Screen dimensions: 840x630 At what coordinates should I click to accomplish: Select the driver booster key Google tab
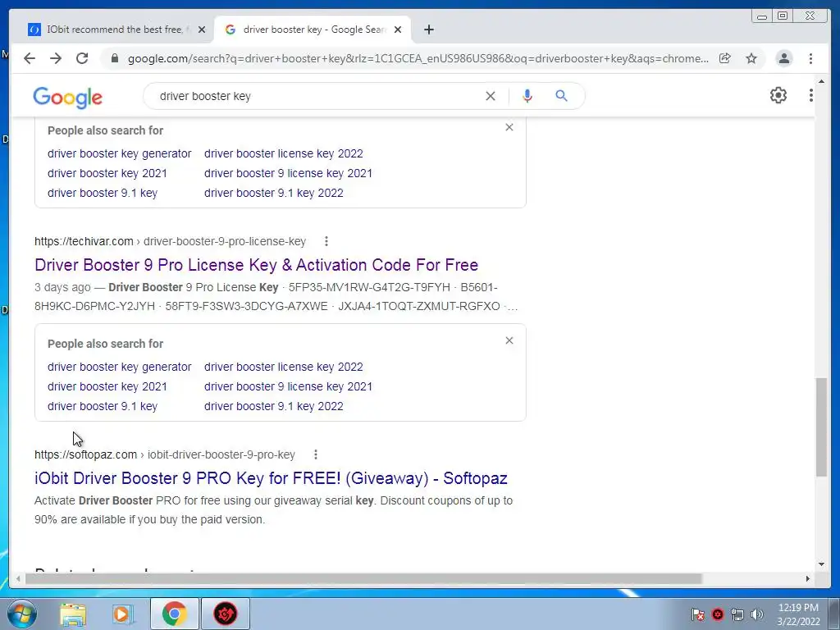[x=312, y=30]
